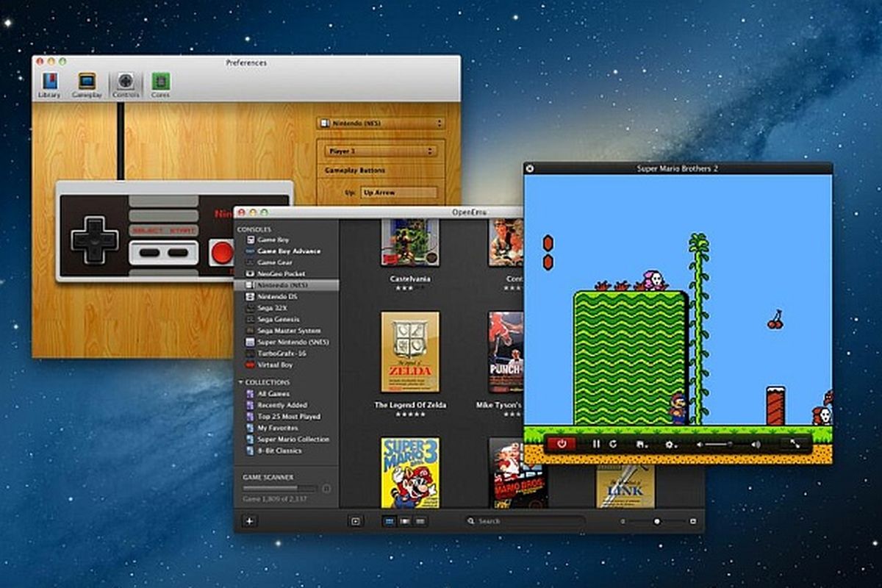Click the Select button on the NES controller

click(148, 252)
